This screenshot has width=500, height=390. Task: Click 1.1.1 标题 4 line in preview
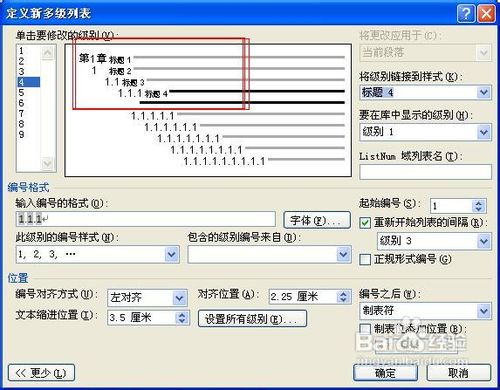point(231,93)
